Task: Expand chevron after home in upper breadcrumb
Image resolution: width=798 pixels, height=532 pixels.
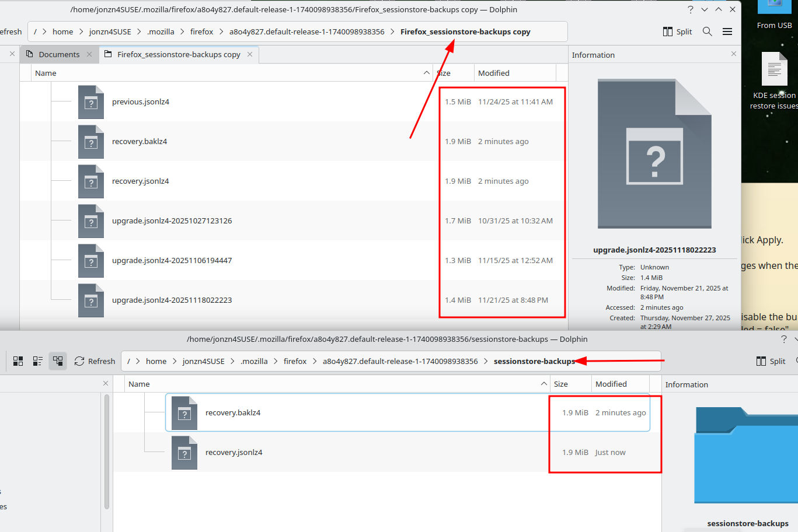Action: [x=81, y=32]
